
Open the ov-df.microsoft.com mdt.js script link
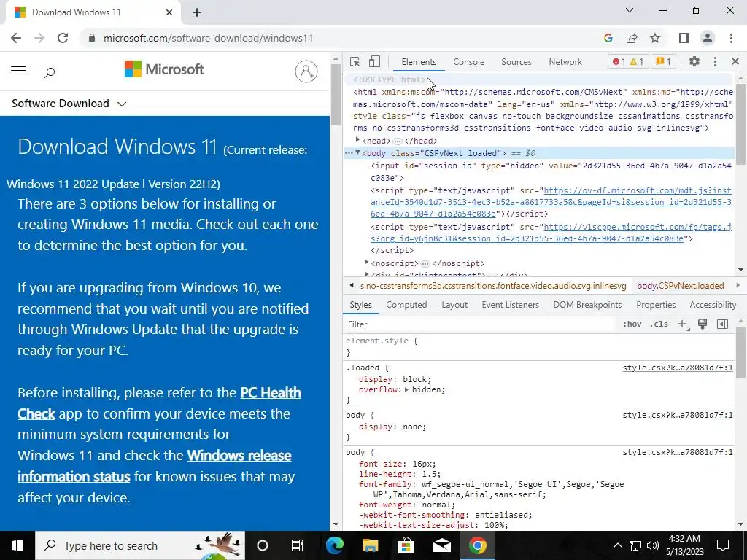pos(551,202)
